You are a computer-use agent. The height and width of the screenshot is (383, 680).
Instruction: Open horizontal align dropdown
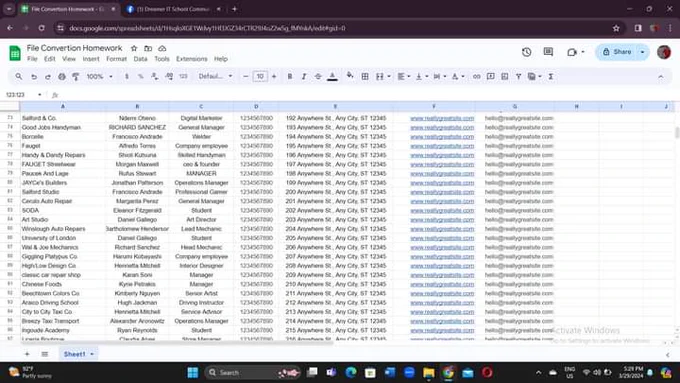click(404, 76)
